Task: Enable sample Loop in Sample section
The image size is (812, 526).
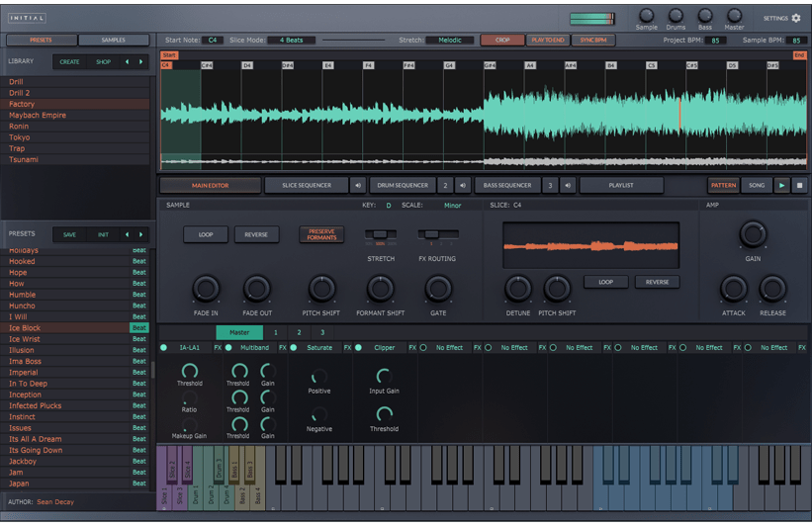Action: coord(206,234)
